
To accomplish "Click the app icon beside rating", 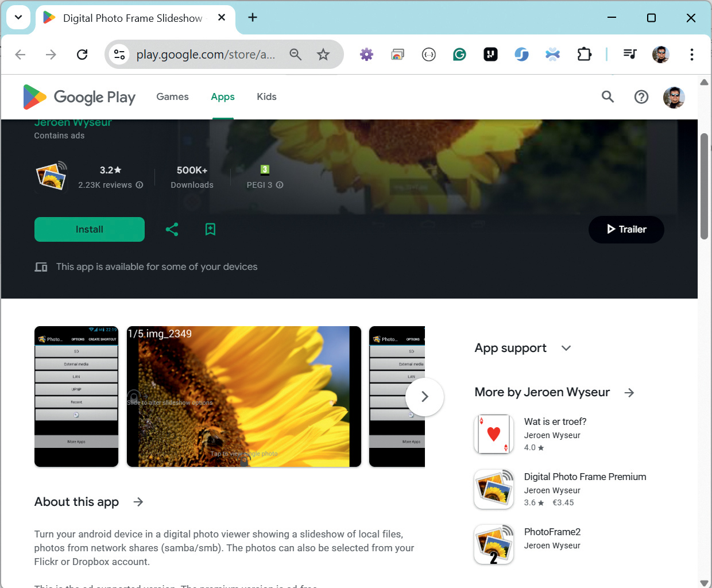I will 52,176.
